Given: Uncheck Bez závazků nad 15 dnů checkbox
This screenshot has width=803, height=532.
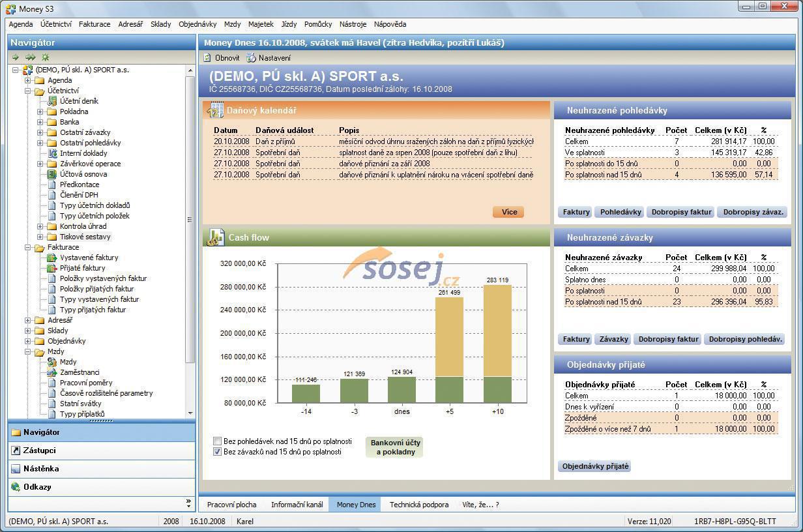Looking at the screenshot, I should [x=218, y=451].
